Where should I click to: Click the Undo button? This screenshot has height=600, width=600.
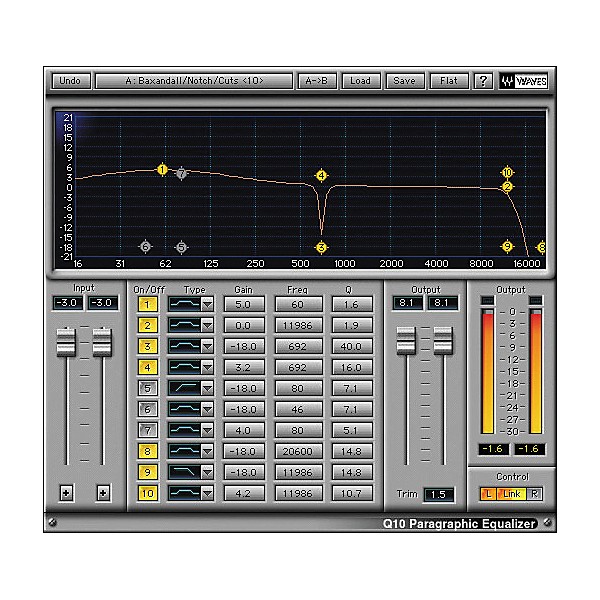click(x=70, y=81)
